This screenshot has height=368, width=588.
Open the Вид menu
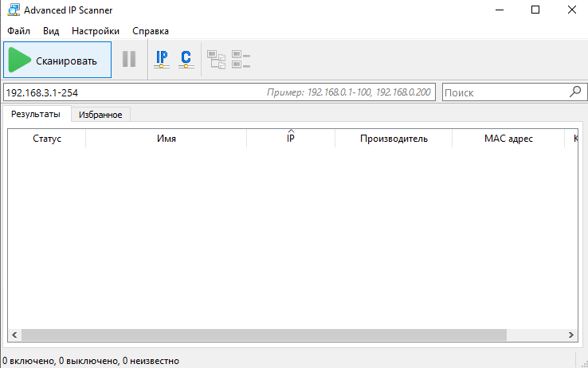[x=51, y=31]
